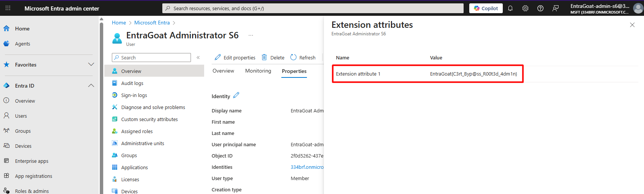This screenshot has height=194, width=644.
Task: Open the Copilot button
Action: point(485,8)
